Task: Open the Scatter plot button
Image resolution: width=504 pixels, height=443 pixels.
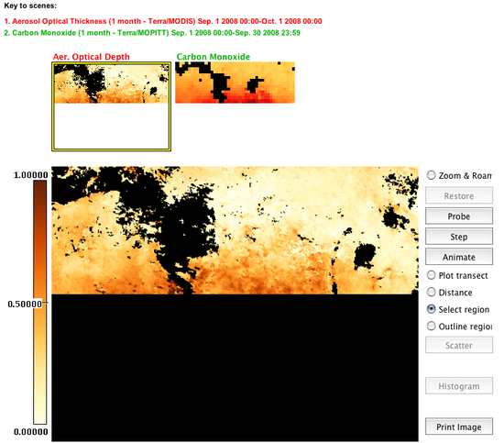Action: pyautogui.click(x=459, y=345)
